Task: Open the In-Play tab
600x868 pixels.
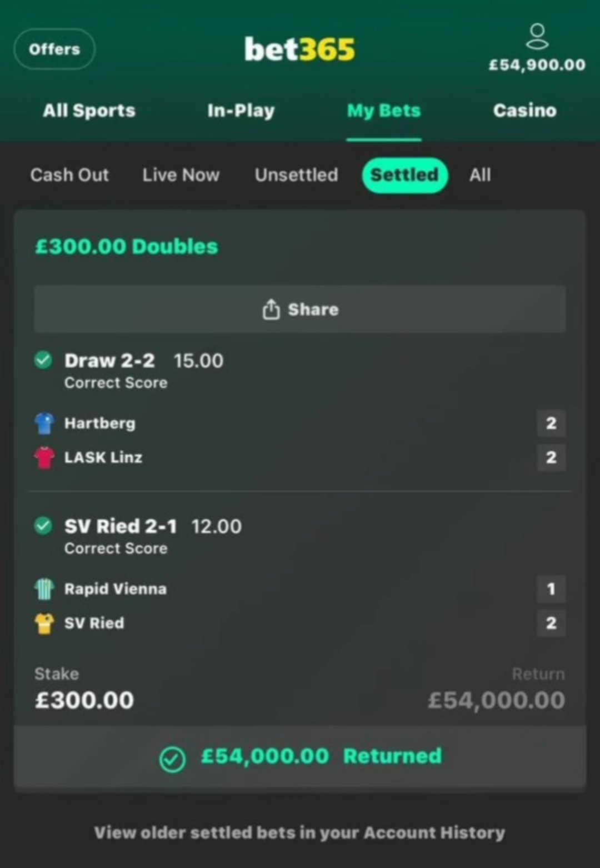Action: (x=241, y=111)
